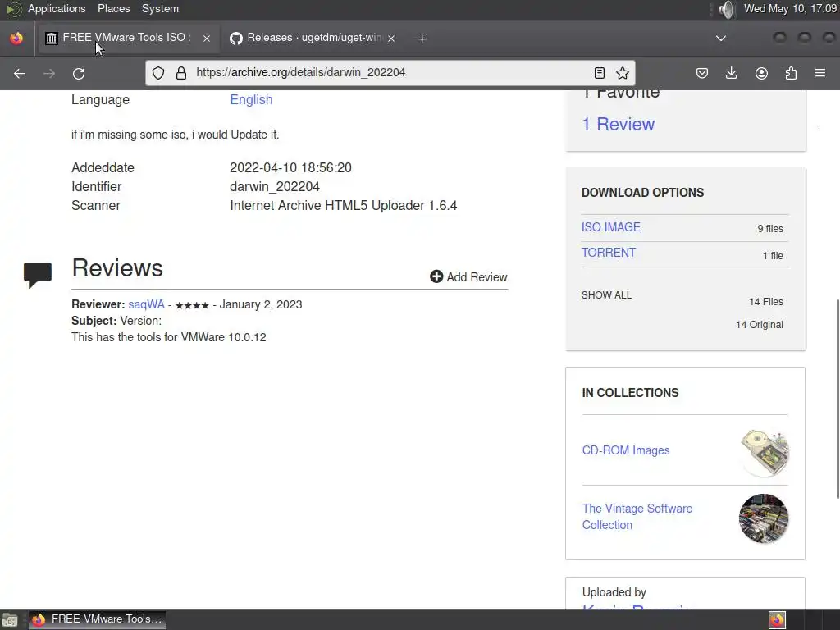Click the date 2022-04-10 18:56:20
This screenshot has width=840, height=630.
(x=291, y=167)
